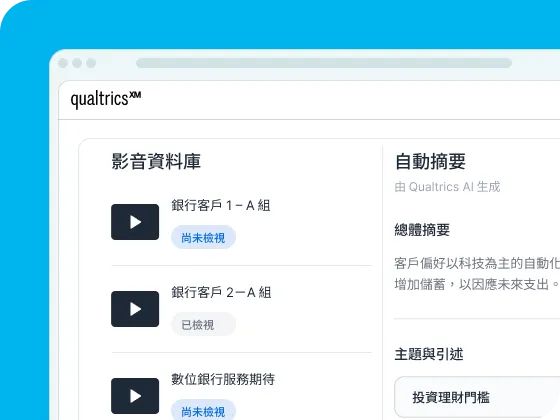The height and width of the screenshot is (420, 560).
Task: Click the 已檢視 badge under 銀行客戶 2 – A 組
Action: 203,324
